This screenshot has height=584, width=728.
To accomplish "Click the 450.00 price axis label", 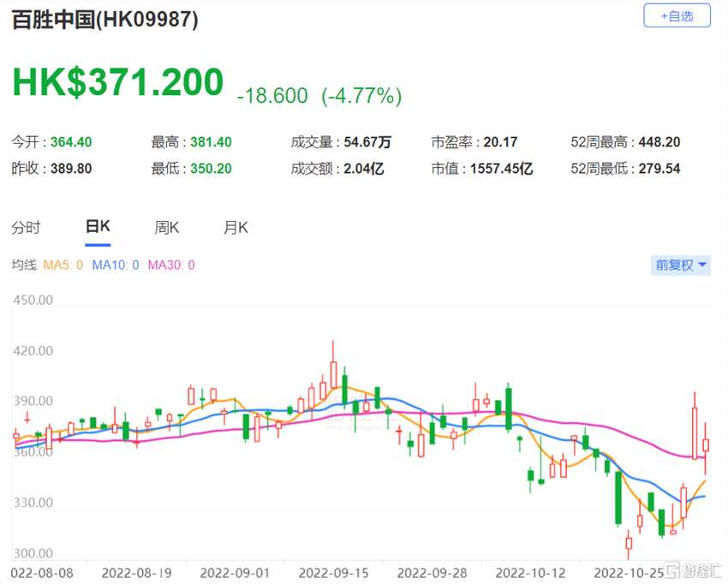I will click(x=33, y=300).
